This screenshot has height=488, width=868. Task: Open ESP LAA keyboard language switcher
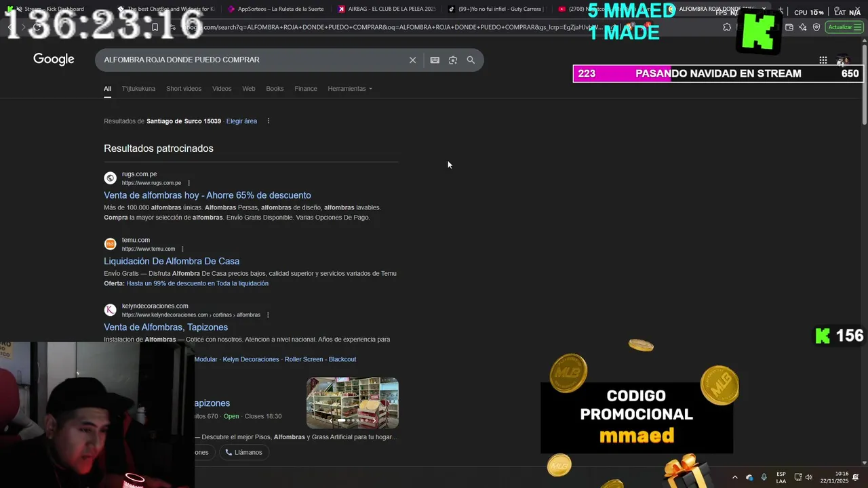(781, 477)
